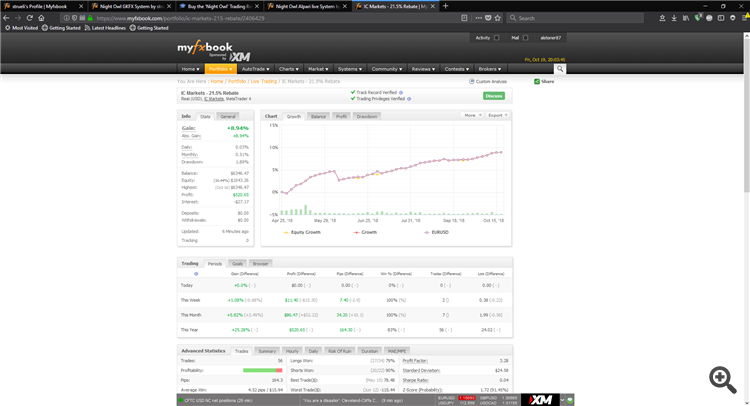Toggle the Growth legend series
The height and width of the screenshot is (406, 750).
coord(365,232)
